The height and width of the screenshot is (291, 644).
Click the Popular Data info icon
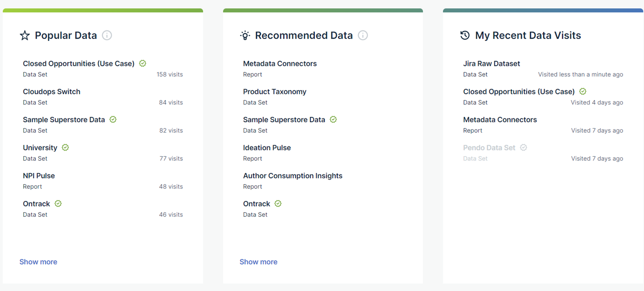pos(107,36)
